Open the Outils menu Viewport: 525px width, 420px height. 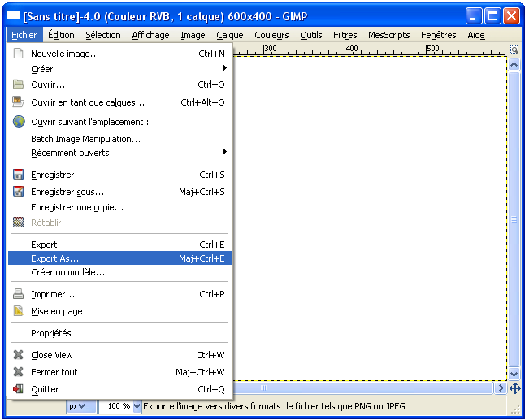[x=310, y=35]
